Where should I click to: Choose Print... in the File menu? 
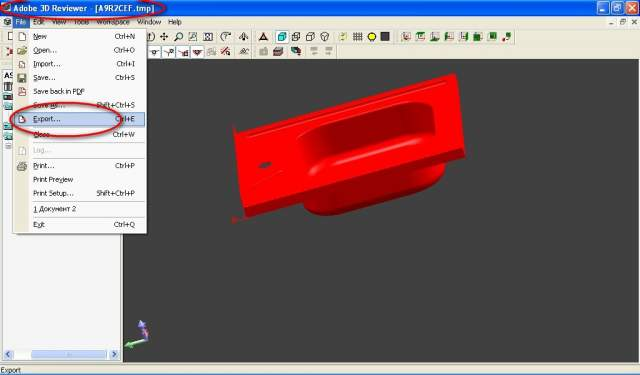pyautogui.click(x=80, y=166)
